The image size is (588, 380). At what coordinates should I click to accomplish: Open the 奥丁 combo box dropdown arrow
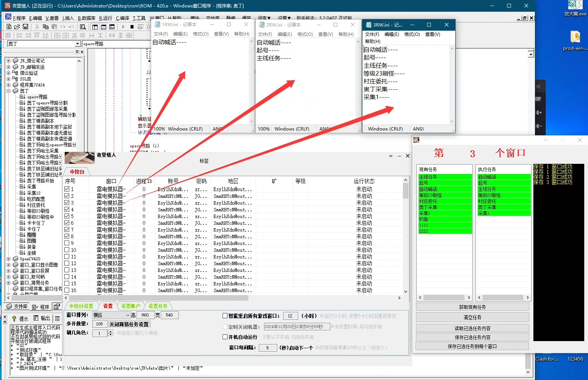click(x=77, y=44)
